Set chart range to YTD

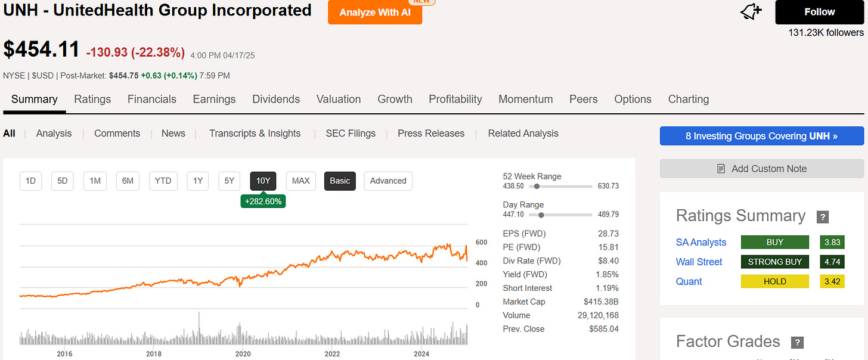coord(163,181)
